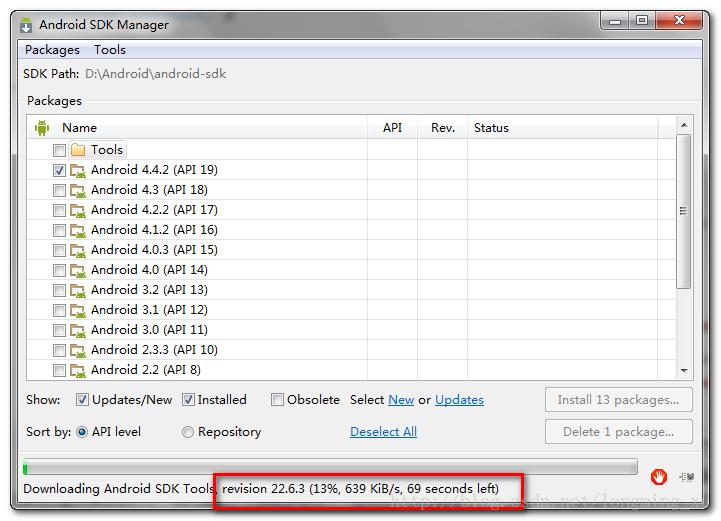Viewport: 721px width, 521px height.
Task: Click Delete 1 package button
Action: (618, 432)
